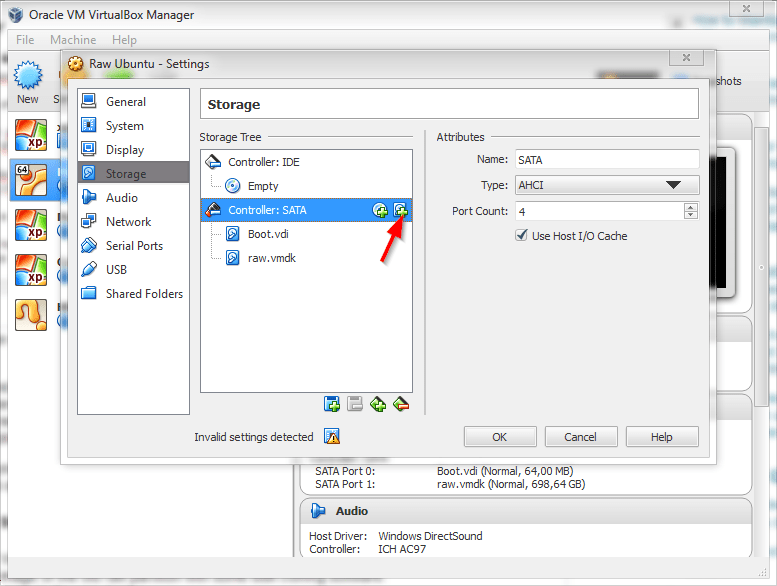Select the Empty optical drive entry
The width and height of the screenshot is (777, 586).
pos(306,186)
